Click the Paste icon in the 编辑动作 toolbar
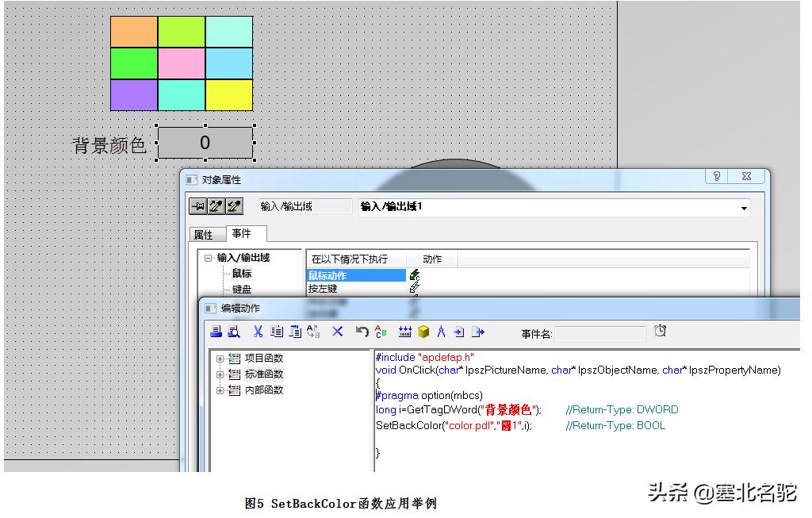Screen dimensions: 812x518 point(293,332)
